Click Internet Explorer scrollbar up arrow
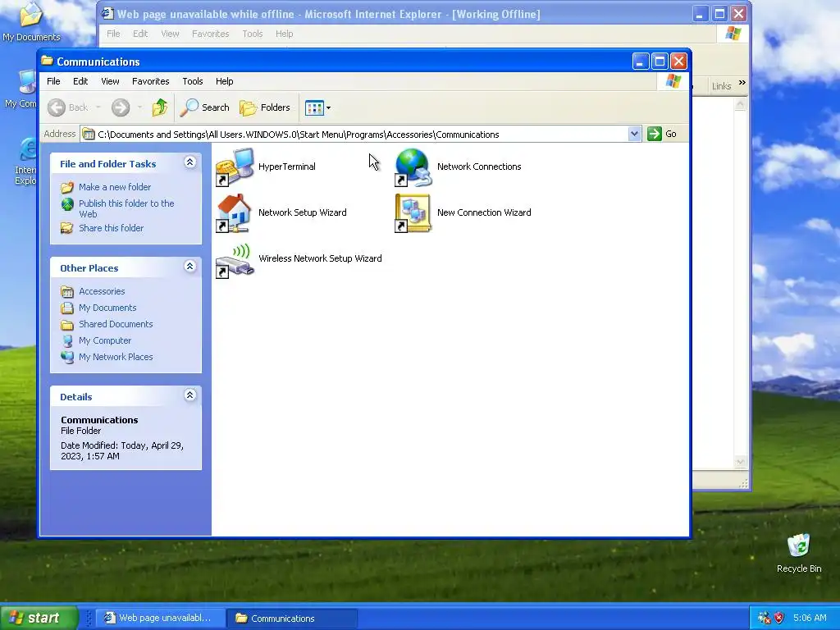This screenshot has width=840, height=630. (x=741, y=104)
